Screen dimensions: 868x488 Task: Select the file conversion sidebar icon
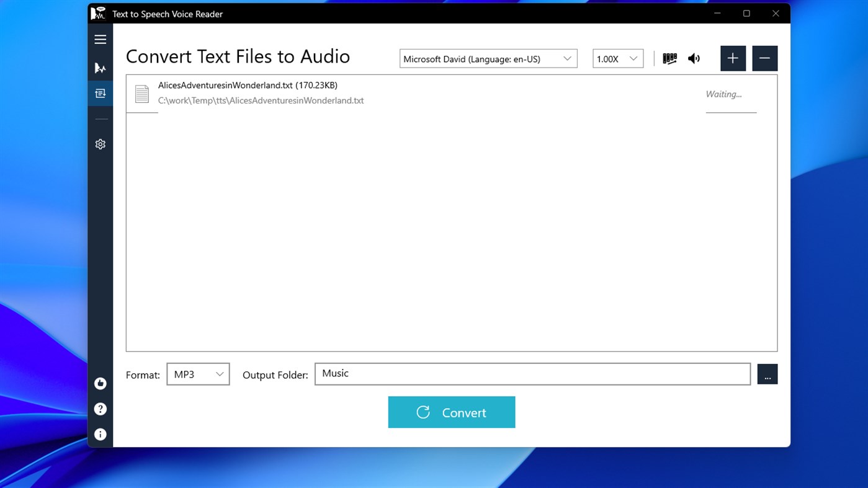click(x=100, y=94)
